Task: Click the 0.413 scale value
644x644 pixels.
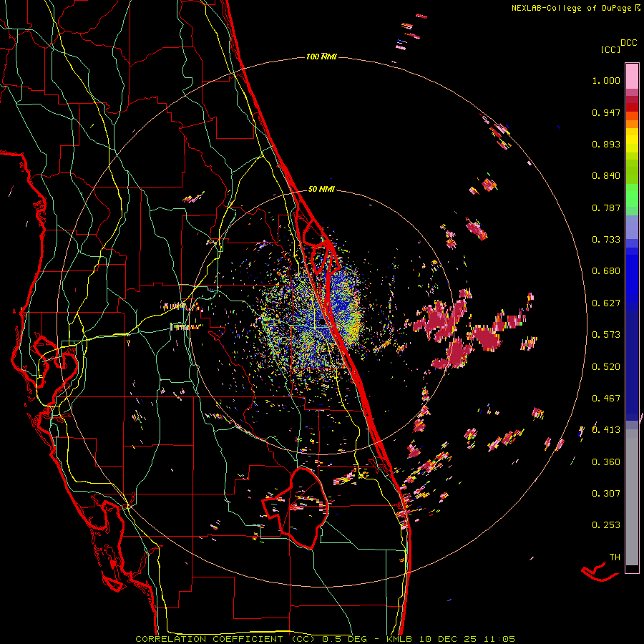Action: (x=606, y=430)
